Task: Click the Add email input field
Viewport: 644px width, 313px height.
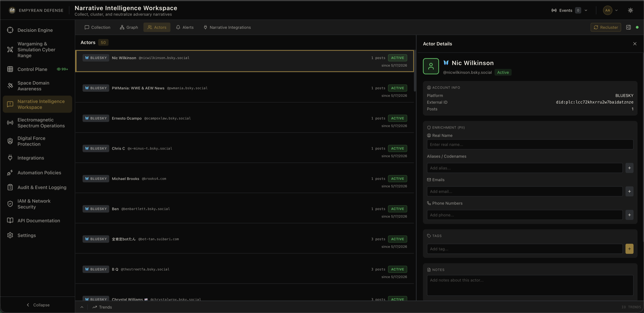Action: coord(525,191)
